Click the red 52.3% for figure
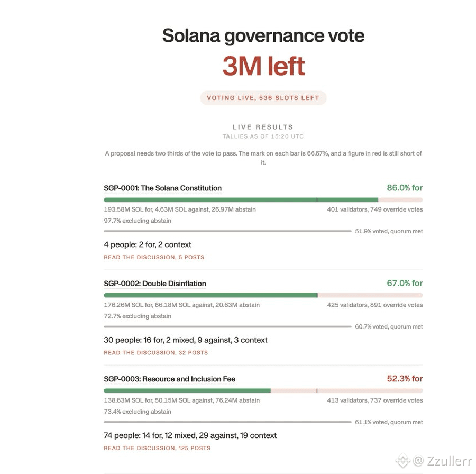Screen dimensions: 476x474 click(x=405, y=379)
